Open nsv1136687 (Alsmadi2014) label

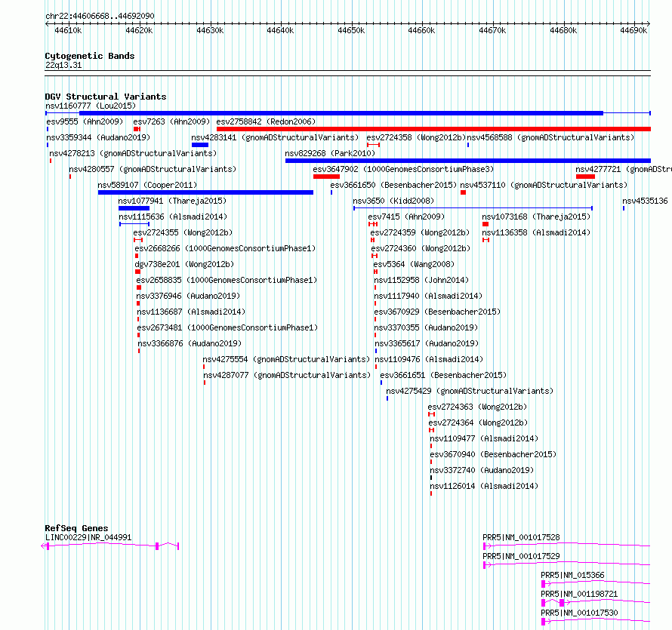click(191, 312)
